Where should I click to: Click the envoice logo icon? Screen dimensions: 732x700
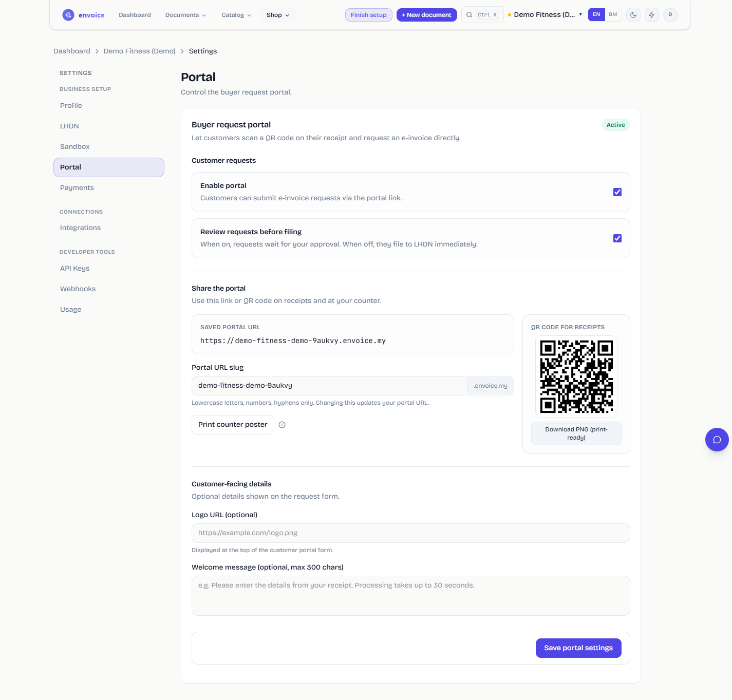pos(68,15)
